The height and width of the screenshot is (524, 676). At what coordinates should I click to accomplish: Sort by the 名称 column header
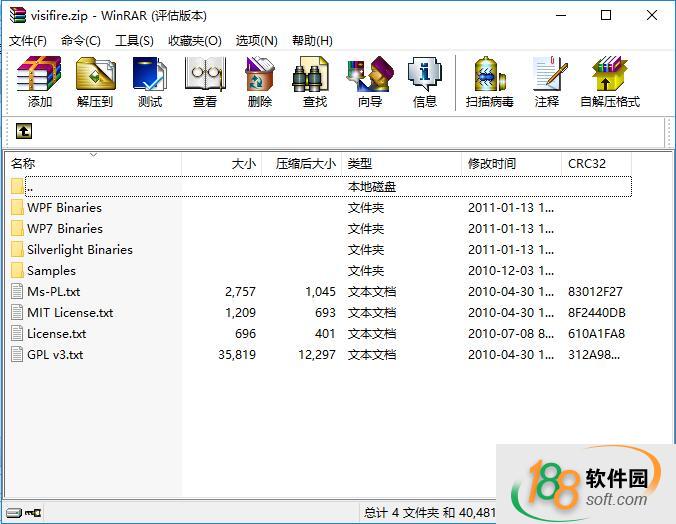tap(24, 164)
